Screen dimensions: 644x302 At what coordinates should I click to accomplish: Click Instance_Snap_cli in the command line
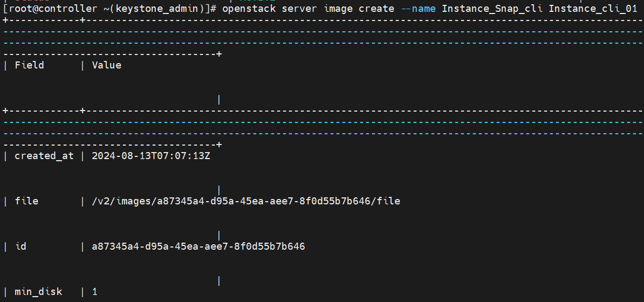[x=492, y=9]
